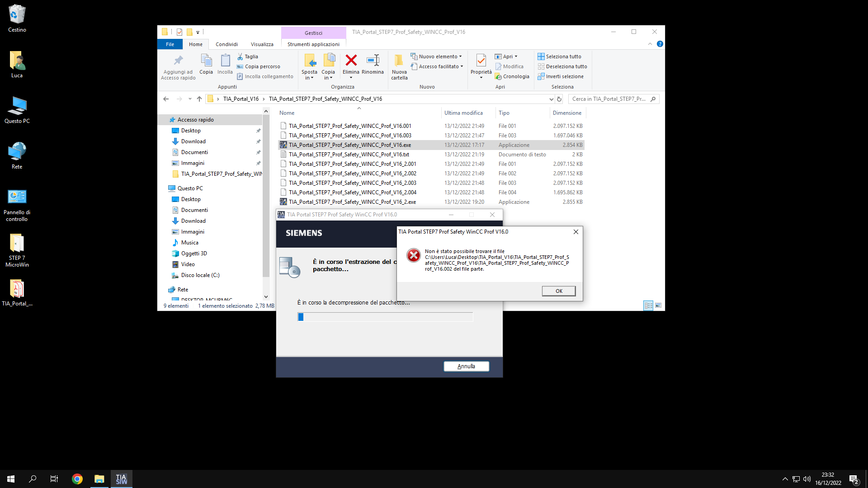Click Cronologia in the Apri group
The image size is (868, 488).
[512, 76]
